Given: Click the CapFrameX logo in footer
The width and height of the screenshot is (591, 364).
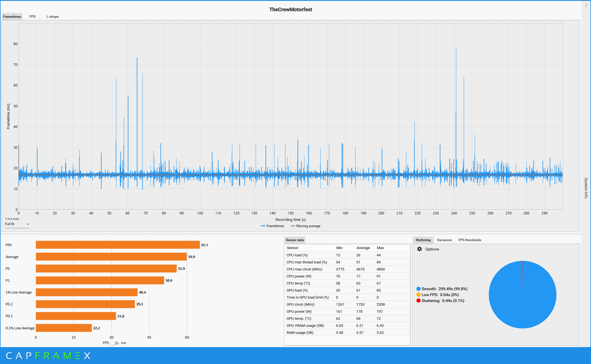Looking at the screenshot, I should [x=48, y=356].
